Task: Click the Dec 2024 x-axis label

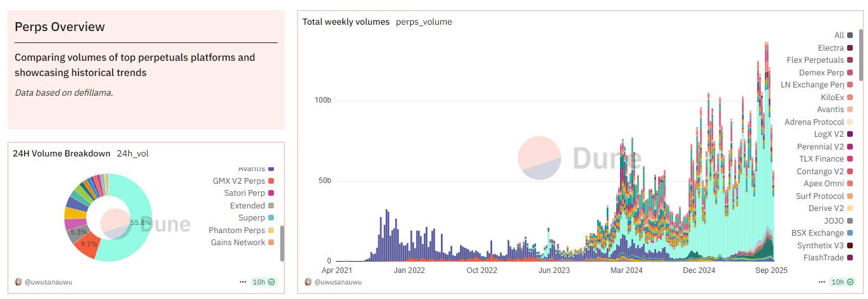Action: click(699, 270)
